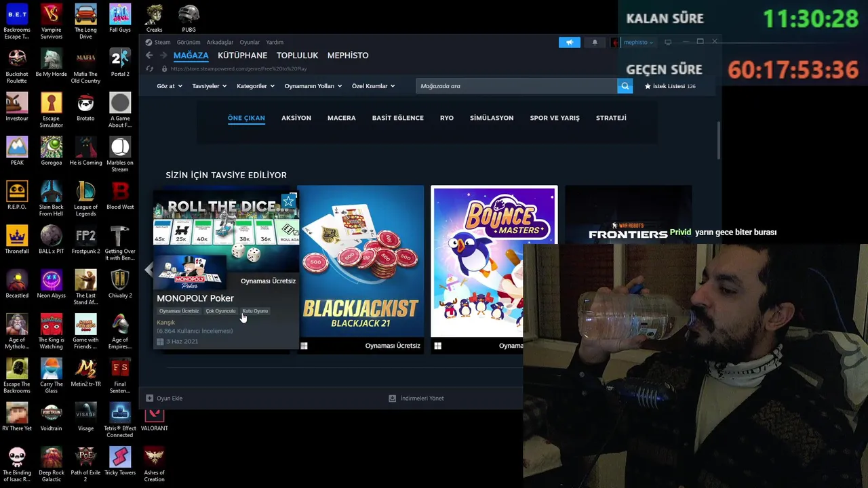The width and height of the screenshot is (868, 488).
Task: Select the ÖNE ÇIKAN tab
Action: coord(246,118)
